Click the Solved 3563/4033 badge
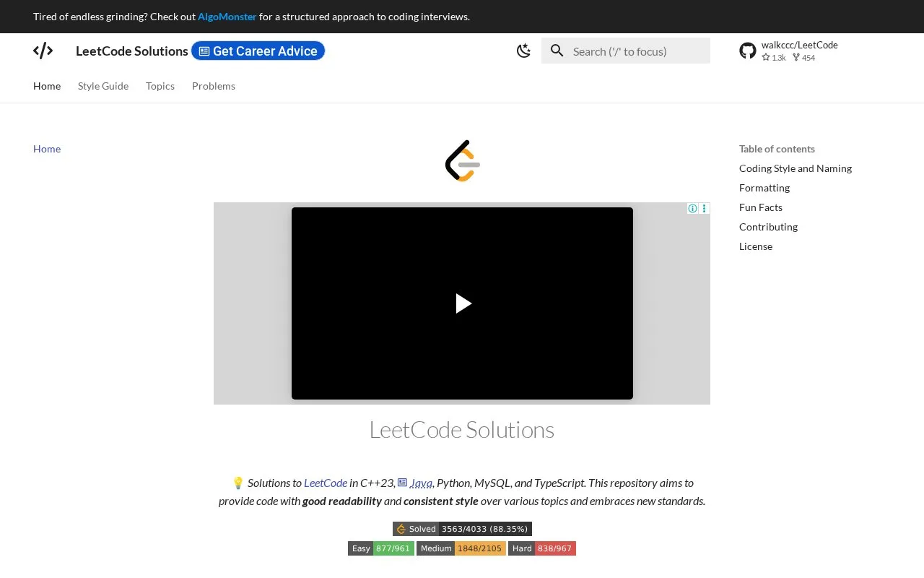 tap(462, 529)
